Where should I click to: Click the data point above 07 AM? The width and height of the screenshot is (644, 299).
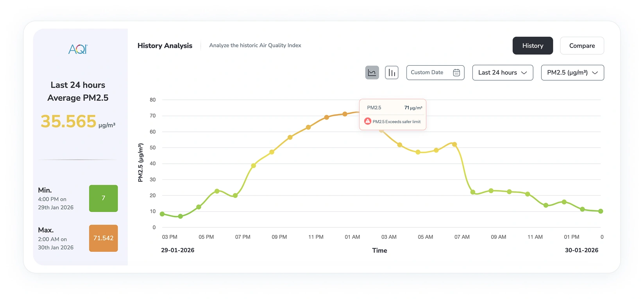pos(454,144)
